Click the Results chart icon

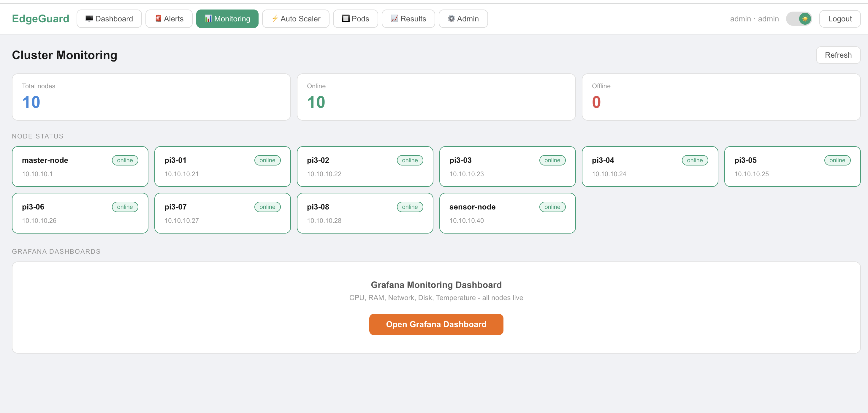point(394,19)
